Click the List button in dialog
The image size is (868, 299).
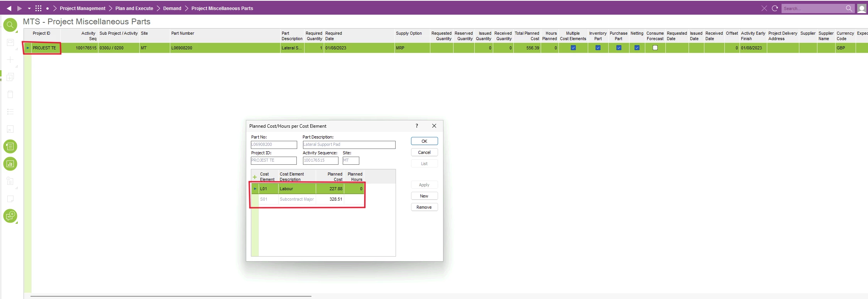click(x=424, y=164)
